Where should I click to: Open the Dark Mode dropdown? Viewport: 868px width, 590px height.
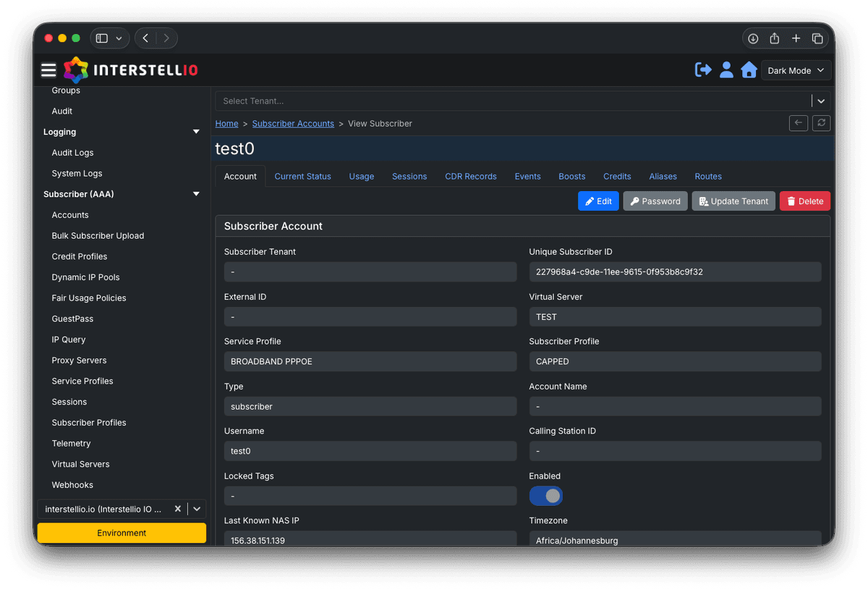pyautogui.click(x=796, y=70)
